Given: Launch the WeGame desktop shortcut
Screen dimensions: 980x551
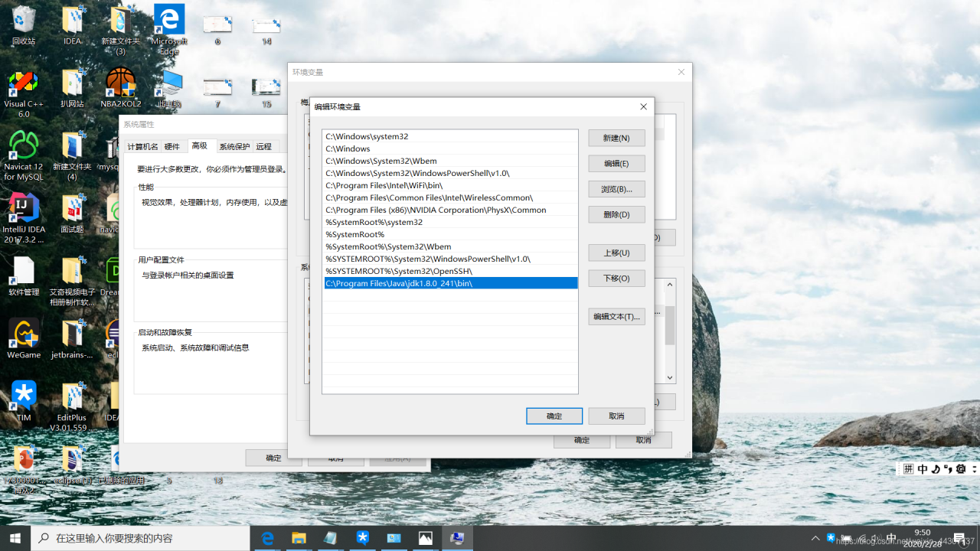Looking at the screenshot, I should point(24,338).
